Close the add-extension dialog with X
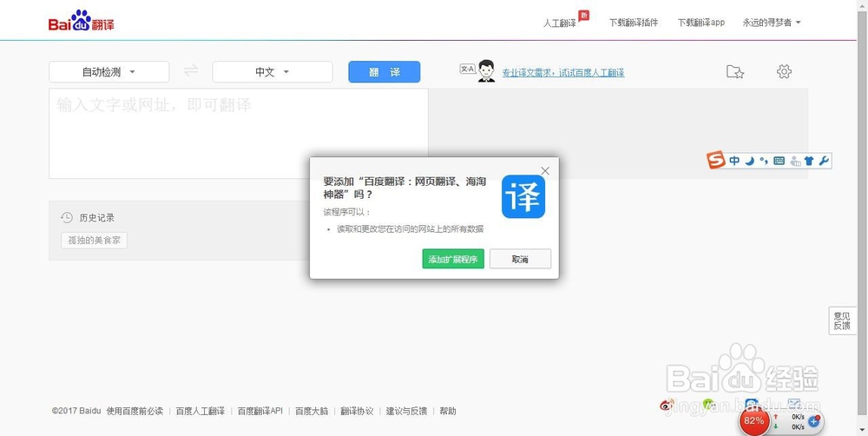This screenshot has width=868, height=436. coord(545,171)
